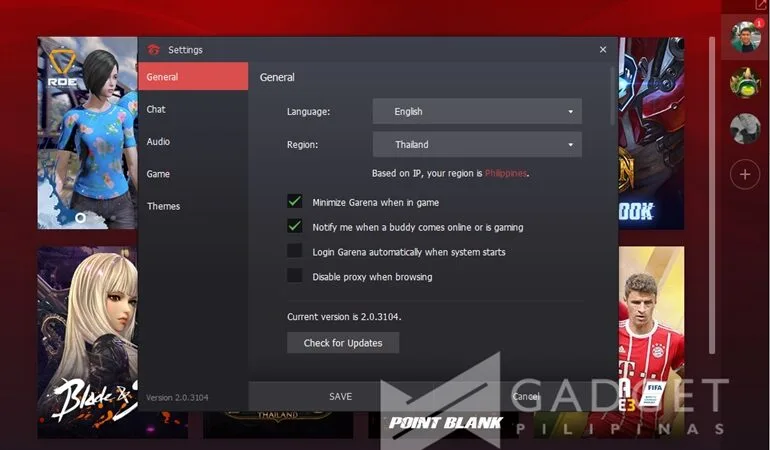
Task: Open the Region dropdown showing Thailand
Action: click(477, 144)
